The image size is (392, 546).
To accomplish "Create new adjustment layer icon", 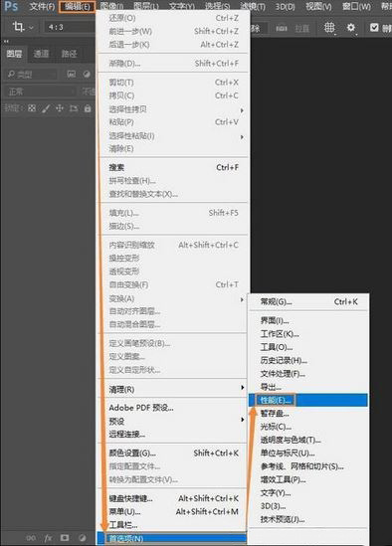I will click(82, 538).
